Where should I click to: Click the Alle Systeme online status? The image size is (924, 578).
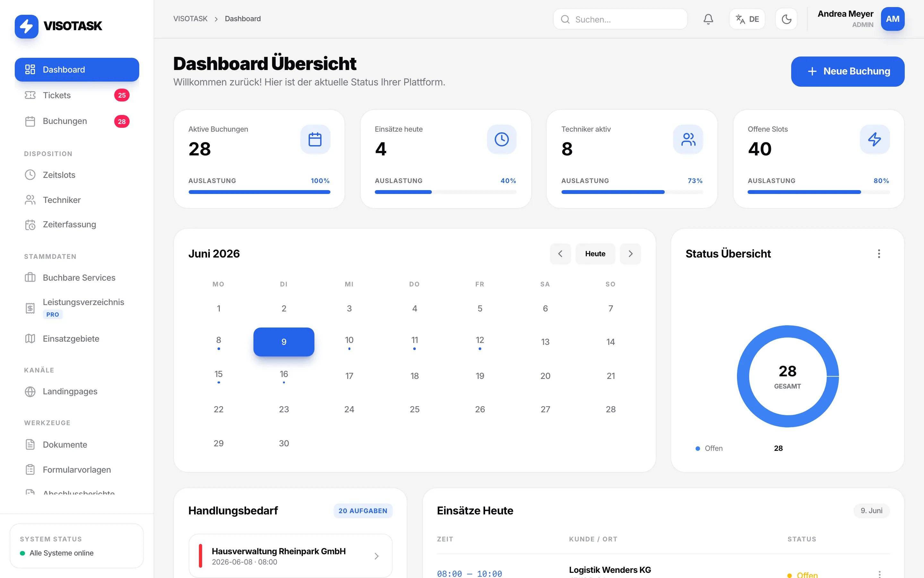tap(56, 553)
